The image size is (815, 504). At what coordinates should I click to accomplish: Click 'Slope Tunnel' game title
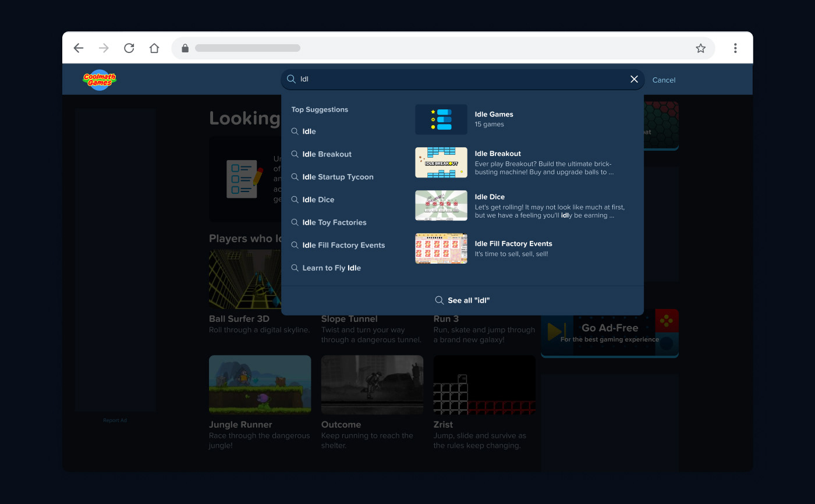(349, 319)
